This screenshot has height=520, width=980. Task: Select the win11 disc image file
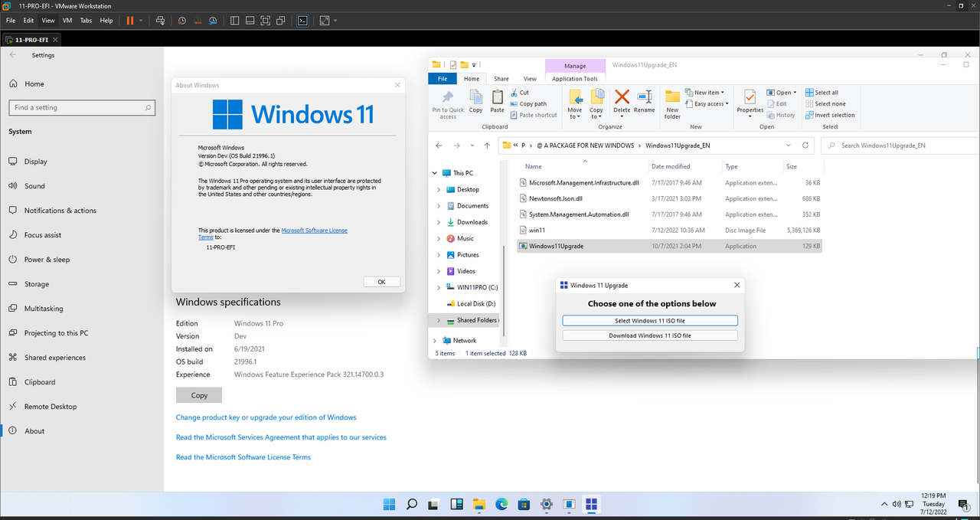click(x=669, y=230)
